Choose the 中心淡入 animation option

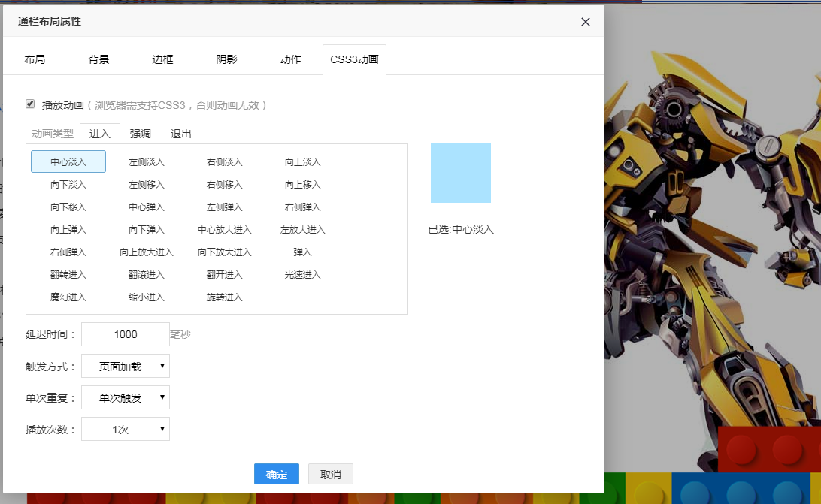pyautogui.click(x=68, y=162)
